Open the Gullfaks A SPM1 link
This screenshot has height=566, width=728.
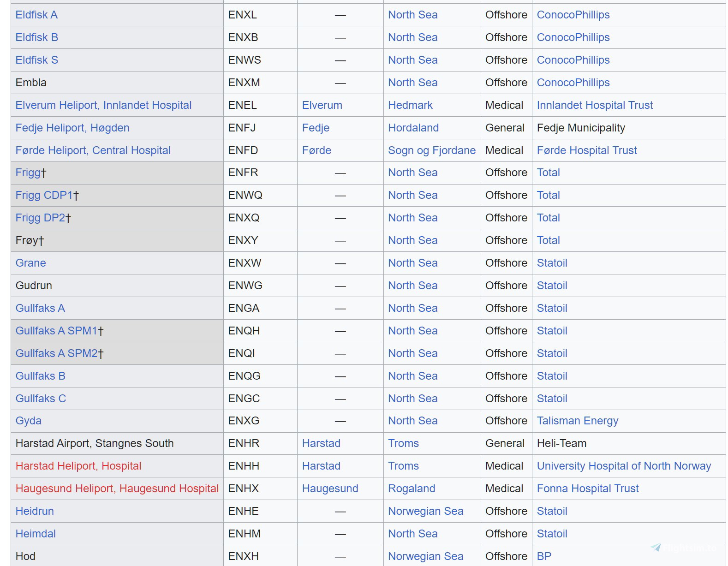point(57,331)
